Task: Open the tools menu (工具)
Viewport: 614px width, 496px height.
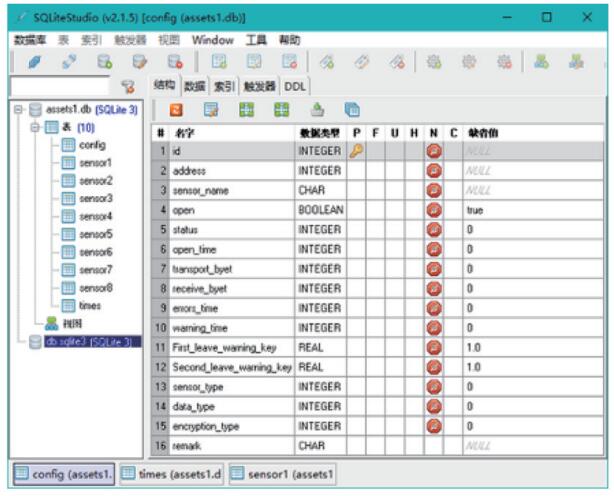Action: pyautogui.click(x=256, y=40)
